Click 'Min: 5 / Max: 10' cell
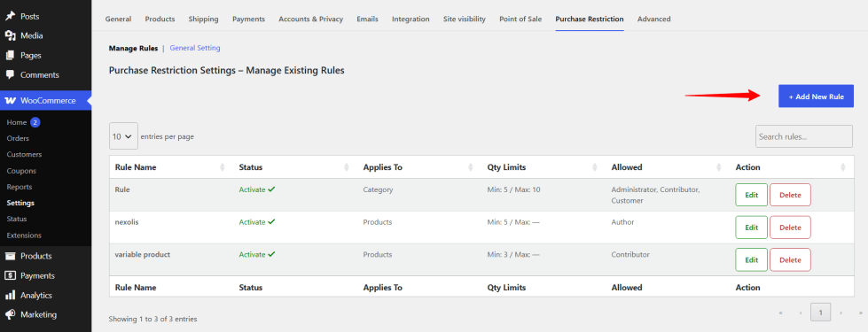This screenshot has width=868, height=332. tap(513, 189)
